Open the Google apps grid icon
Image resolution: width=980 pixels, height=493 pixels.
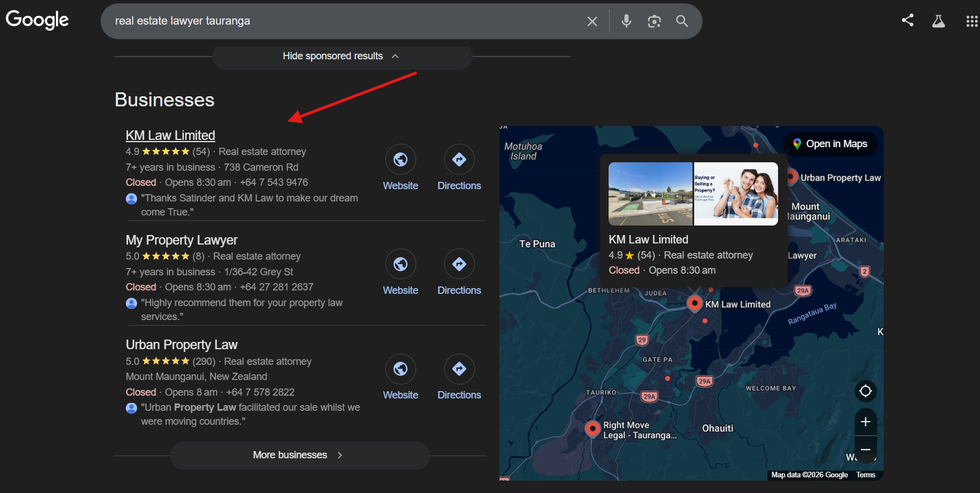pyautogui.click(x=972, y=21)
